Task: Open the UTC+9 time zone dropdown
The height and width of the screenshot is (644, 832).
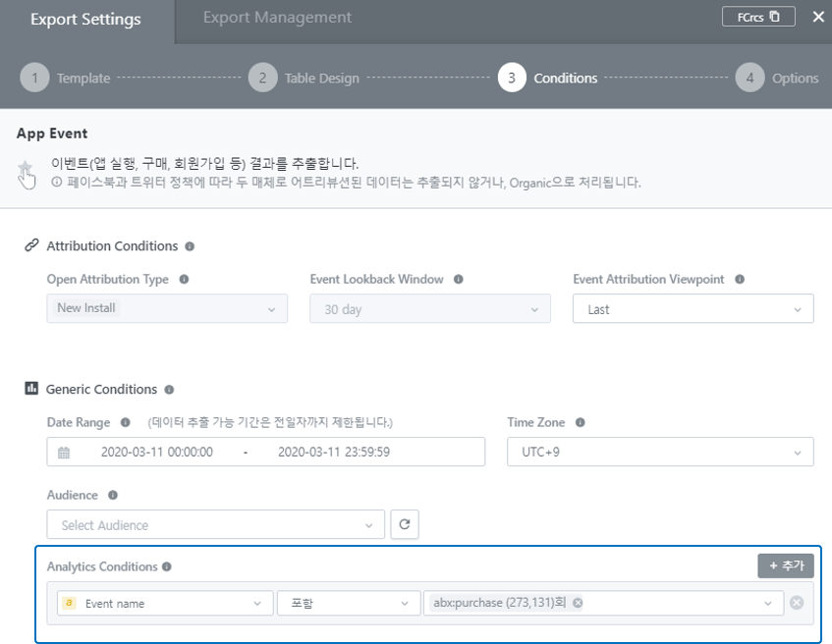Action: 660,452
